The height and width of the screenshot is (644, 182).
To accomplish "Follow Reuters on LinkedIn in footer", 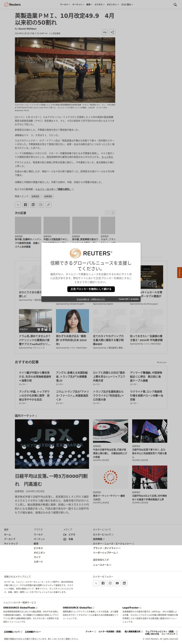I will coord(124,583).
